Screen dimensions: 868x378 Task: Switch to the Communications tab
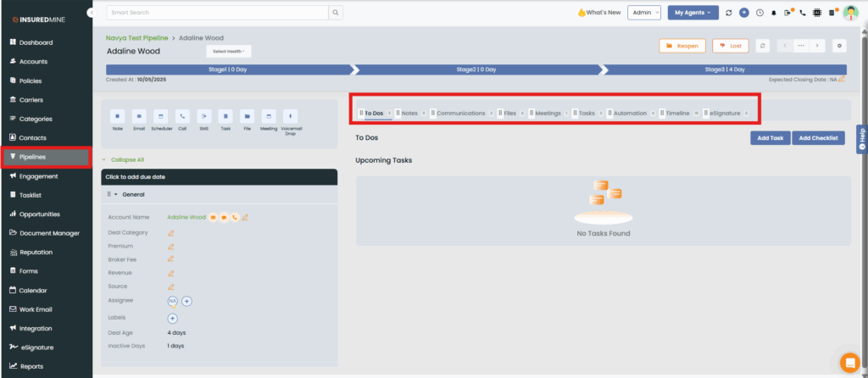click(x=460, y=113)
